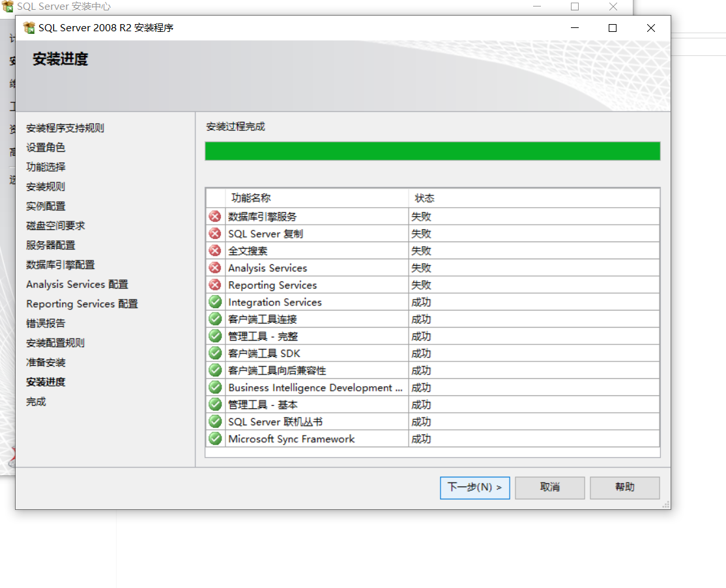Select the 客户端工具向后兼容性 feature name
Viewport: 726px width, 588px height.
click(277, 371)
